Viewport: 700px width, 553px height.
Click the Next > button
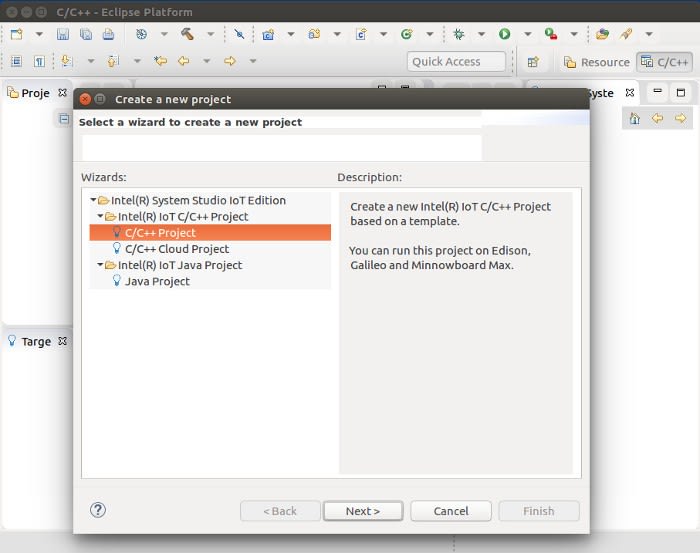363,511
